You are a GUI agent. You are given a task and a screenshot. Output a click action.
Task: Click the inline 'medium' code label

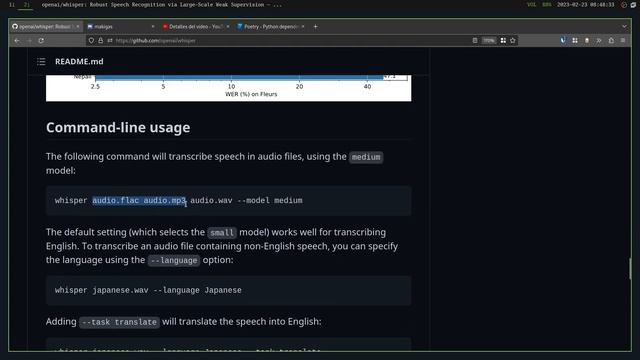(x=366, y=157)
